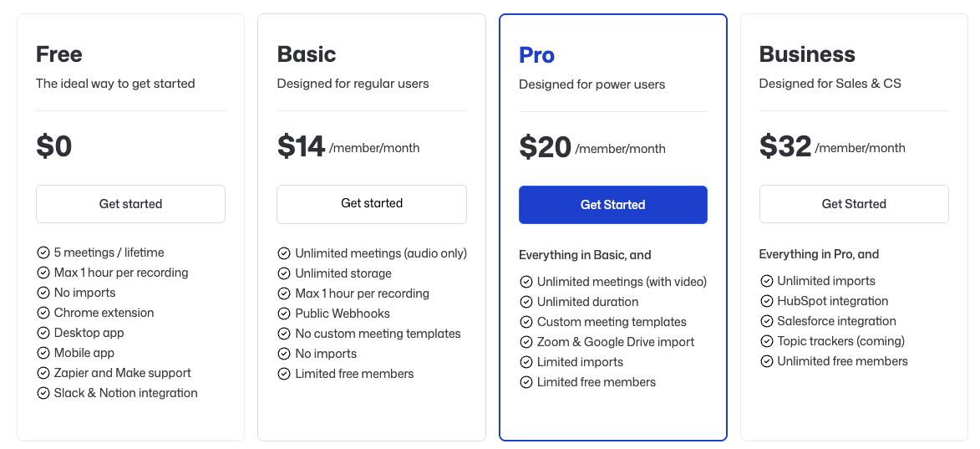Image resolution: width=980 pixels, height=449 pixels.
Task: Click checkmark icon beside HubSpot integration
Action: pyautogui.click(x=767, y=301)
